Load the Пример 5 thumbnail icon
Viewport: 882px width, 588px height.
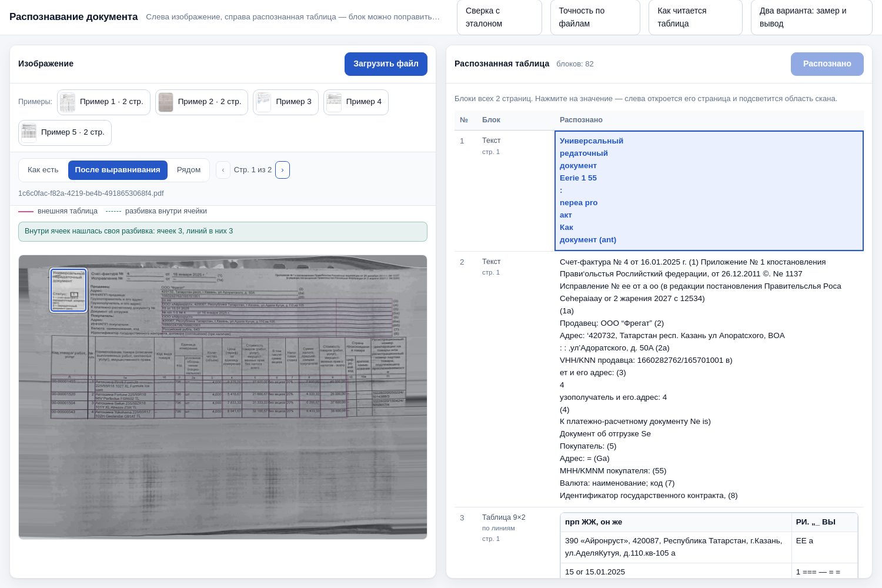coord(29,133)
